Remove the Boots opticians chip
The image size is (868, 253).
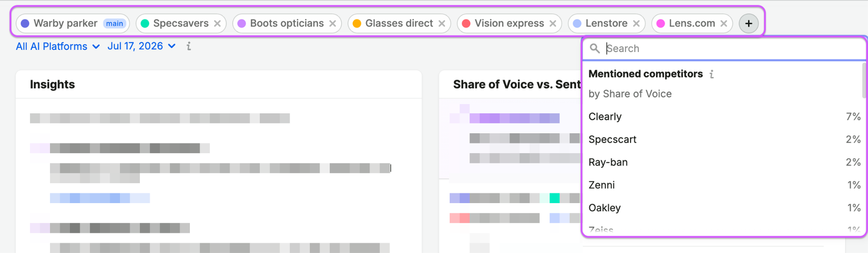click(x=333, y=23)
